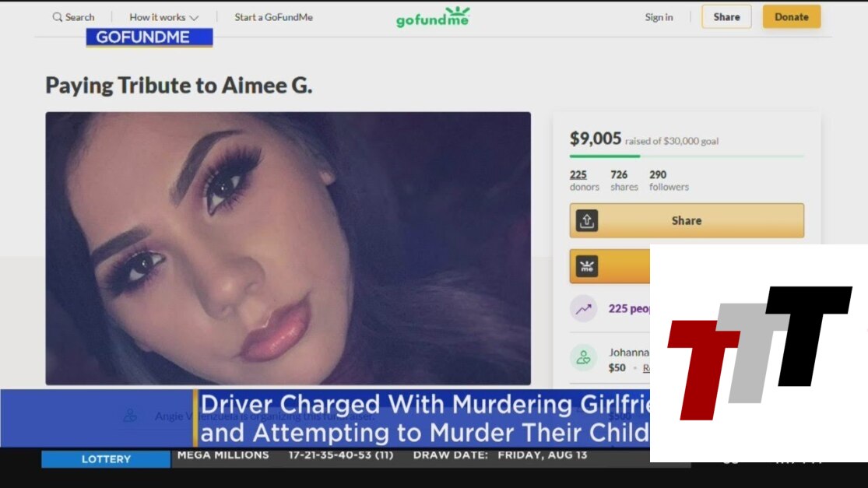Open the 225 donors list link
This screenshot has width=868, height=488.
click(x=584, y=181)
